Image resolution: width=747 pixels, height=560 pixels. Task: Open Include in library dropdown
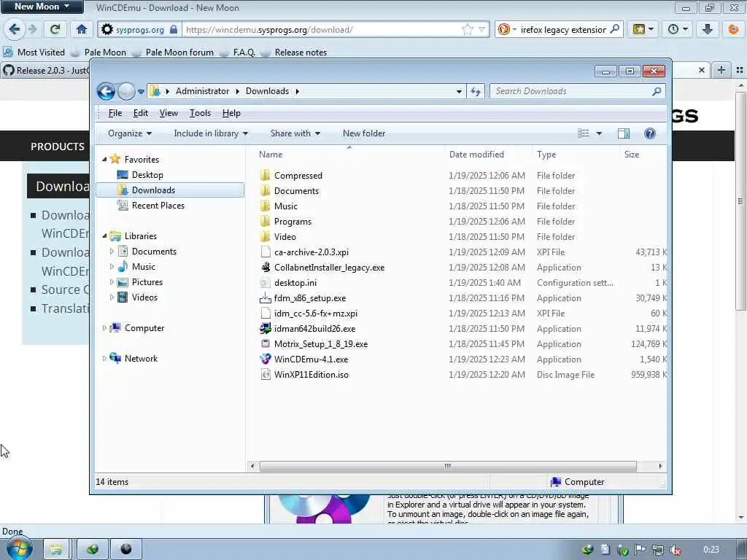(x=211, y=133)
